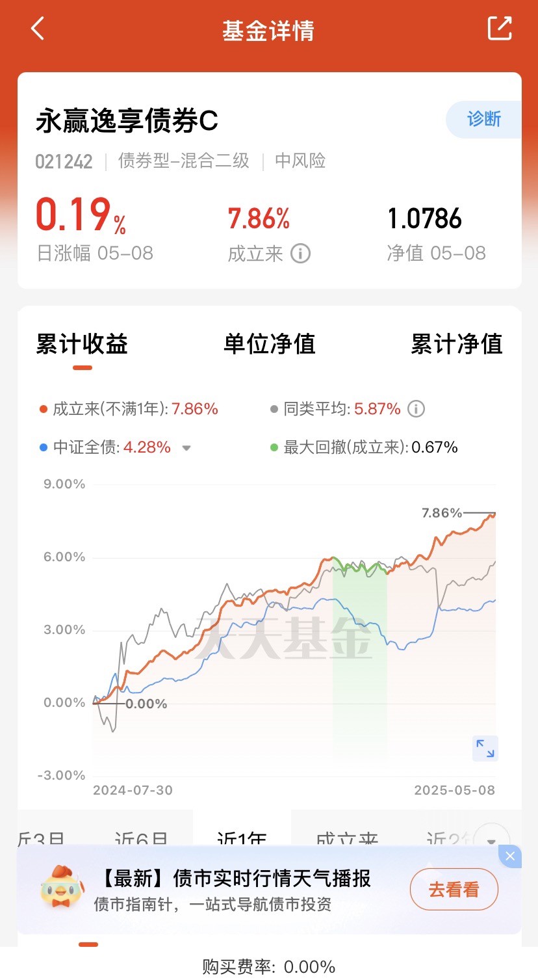This screenshot has height=980, width=538.
Task: Tap the orange 成立来 legend dot
Action: (x=44, y=410)
